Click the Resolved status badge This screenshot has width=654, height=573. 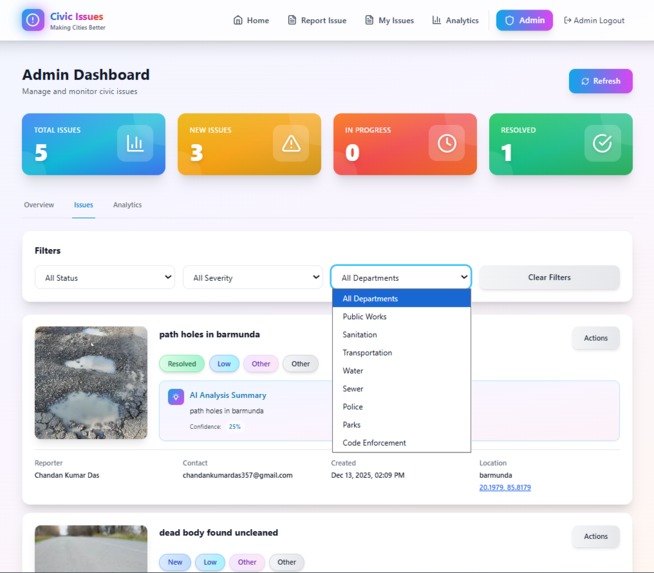coord(182,364)
